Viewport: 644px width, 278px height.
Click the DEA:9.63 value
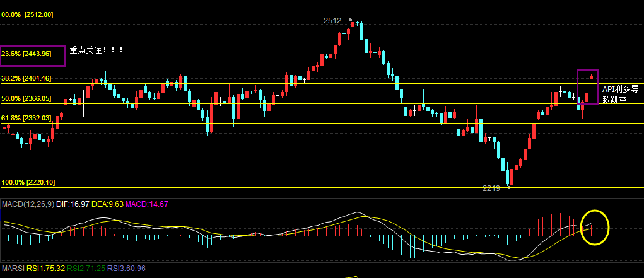point(107,204)
